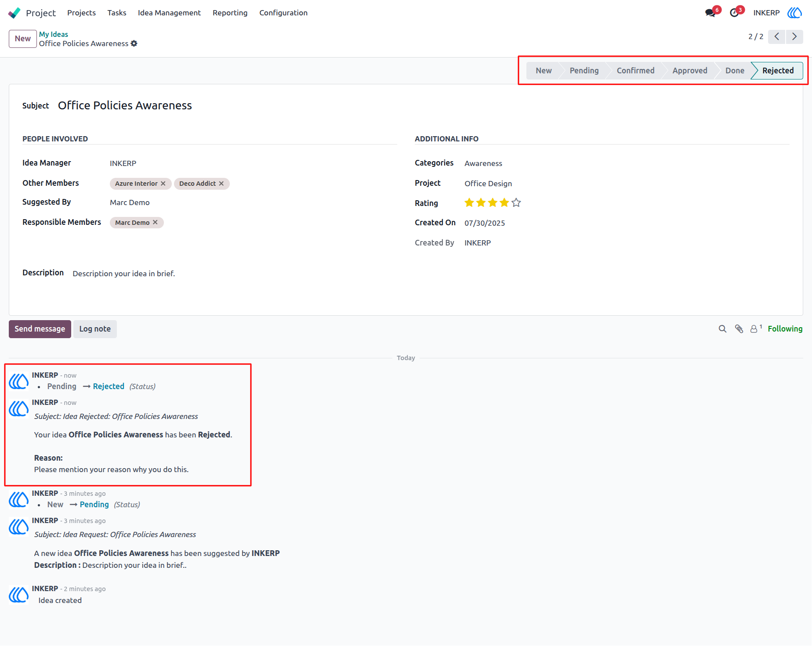This screenshot has height=646, width=812.
Task: Go back to My Ideas breadcrumb
Action: click(54, 34)
